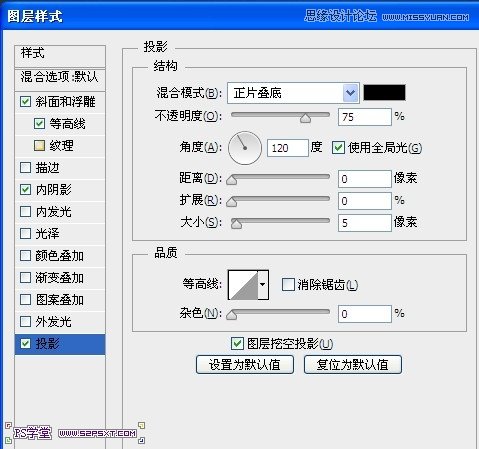Click the contour curve thumbnail

243,285
